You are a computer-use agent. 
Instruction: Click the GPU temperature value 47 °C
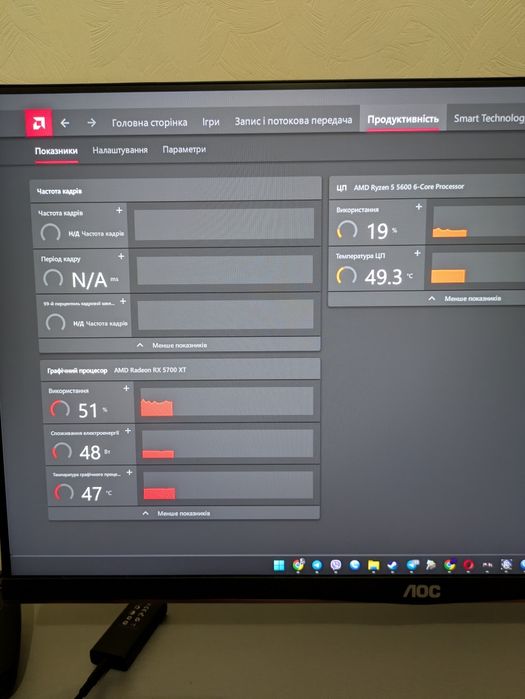pyautogui.click(x=97, y=494)
